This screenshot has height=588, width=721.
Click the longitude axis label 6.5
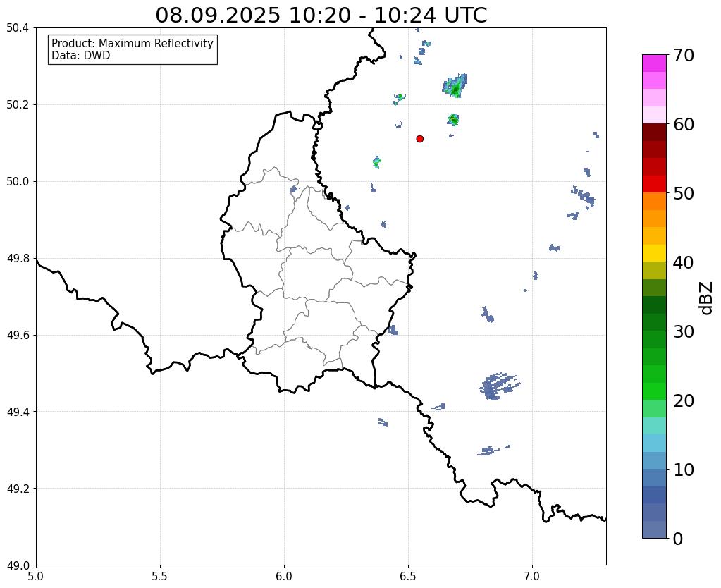click(408, 576)
